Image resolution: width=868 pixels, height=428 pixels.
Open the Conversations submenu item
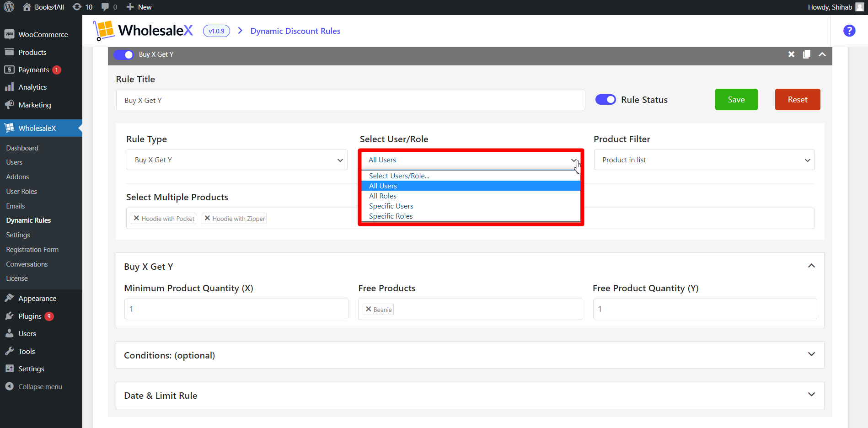pyautogui.click(x=27, y=264)
